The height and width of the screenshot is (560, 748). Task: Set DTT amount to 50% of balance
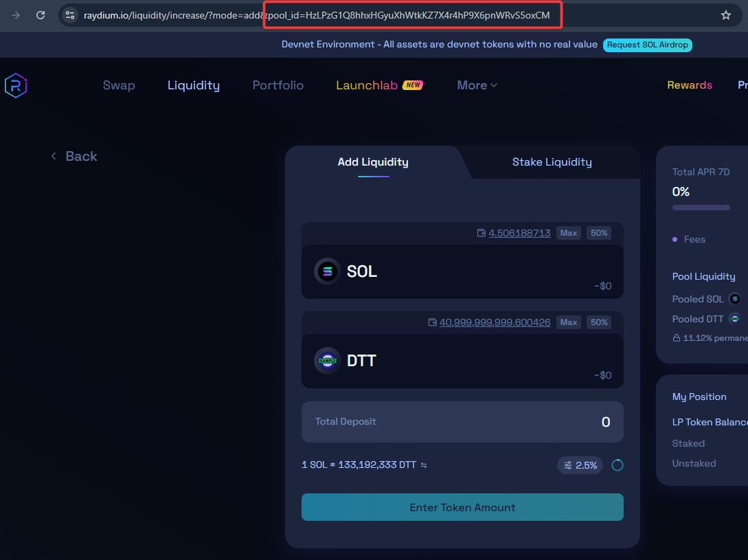[599, 322]
